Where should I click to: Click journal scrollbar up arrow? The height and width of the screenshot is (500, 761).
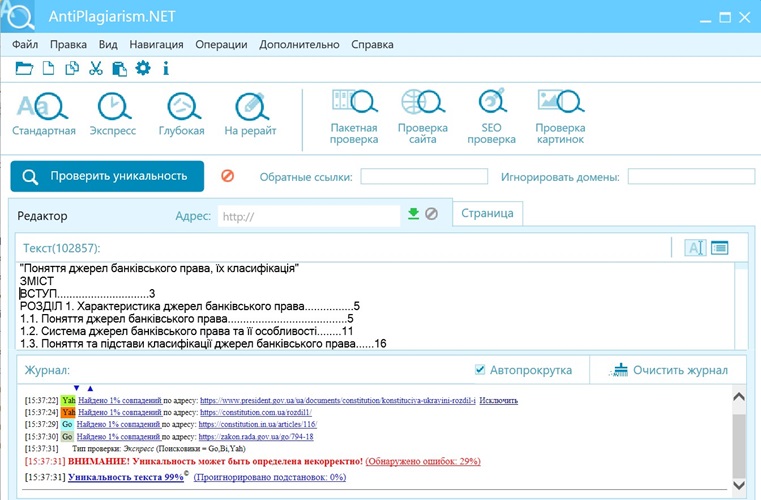tap(738, 397)
